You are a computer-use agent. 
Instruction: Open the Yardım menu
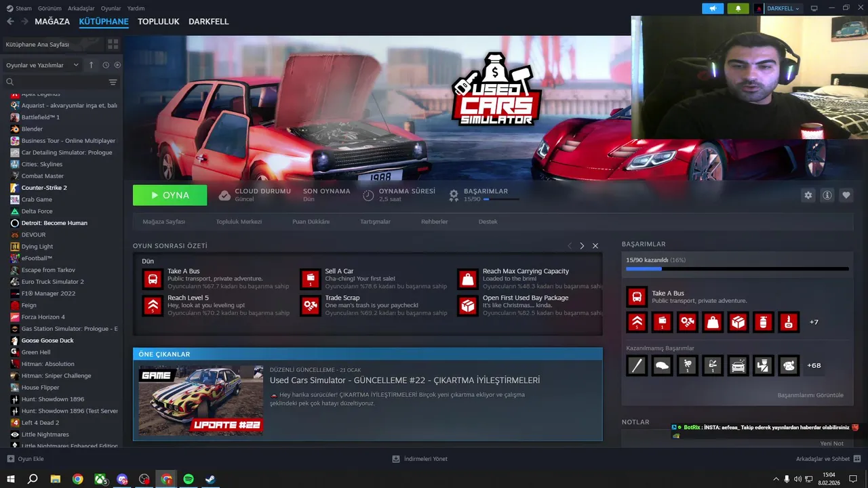click(136, 8)
